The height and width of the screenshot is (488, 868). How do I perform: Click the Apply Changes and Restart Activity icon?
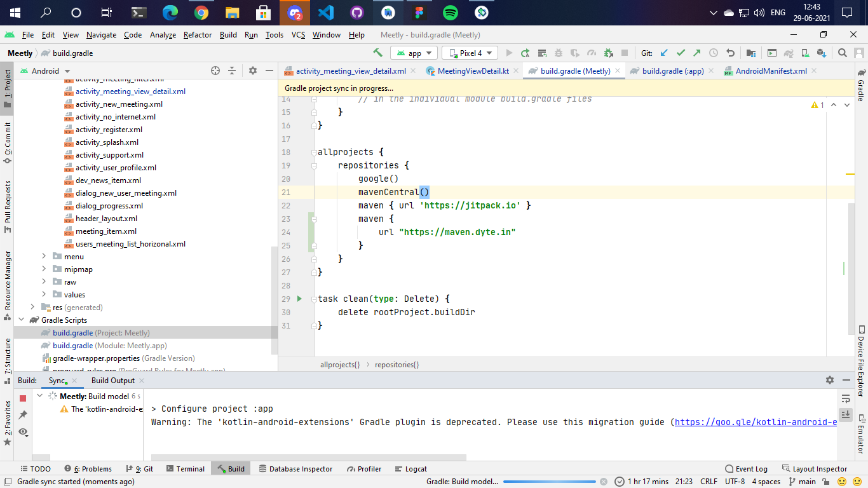tap(526, 53)
